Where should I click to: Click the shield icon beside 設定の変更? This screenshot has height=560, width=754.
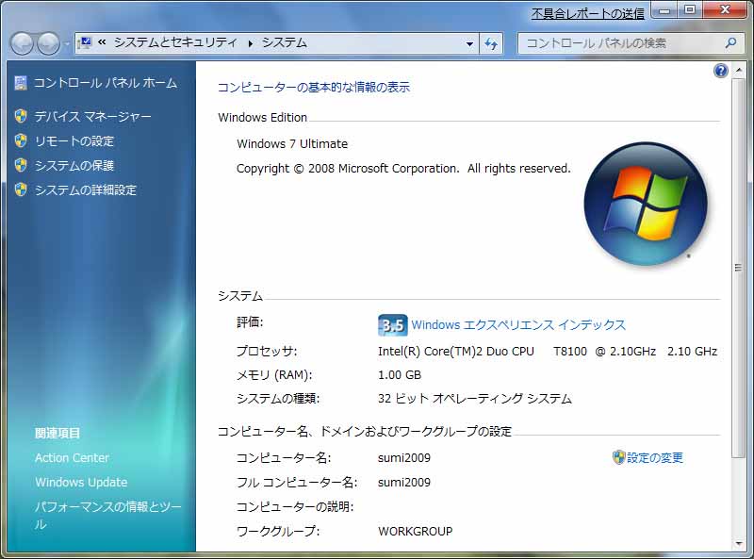click(x=618, y=457)
